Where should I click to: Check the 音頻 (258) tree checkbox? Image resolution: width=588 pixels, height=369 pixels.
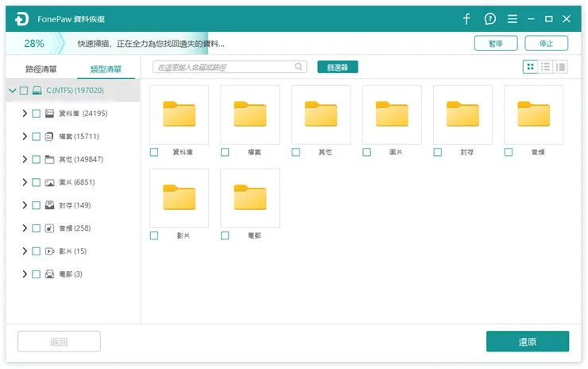36,228
